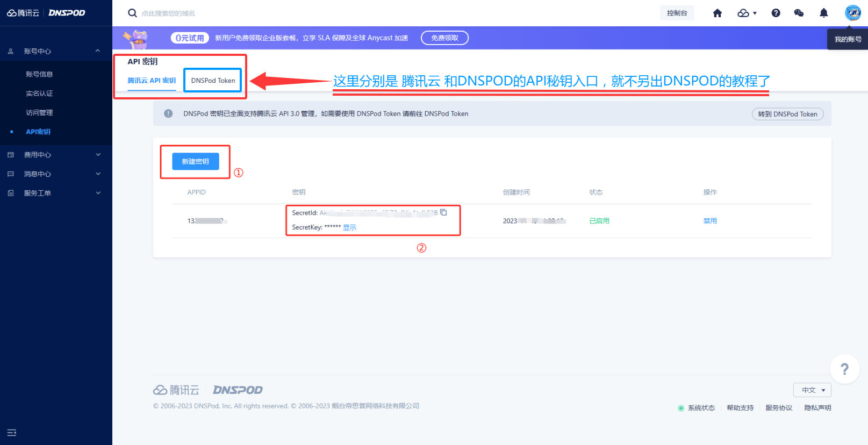Viewport: 868px width, 445px height.
Task: Click the 已启用 status text
Action: point(599,221)
